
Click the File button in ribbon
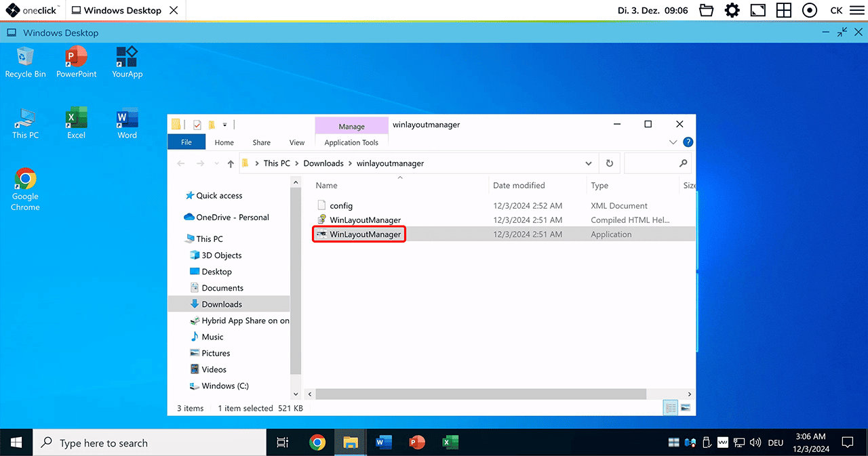pyautogui.click(x=186, y=142)
